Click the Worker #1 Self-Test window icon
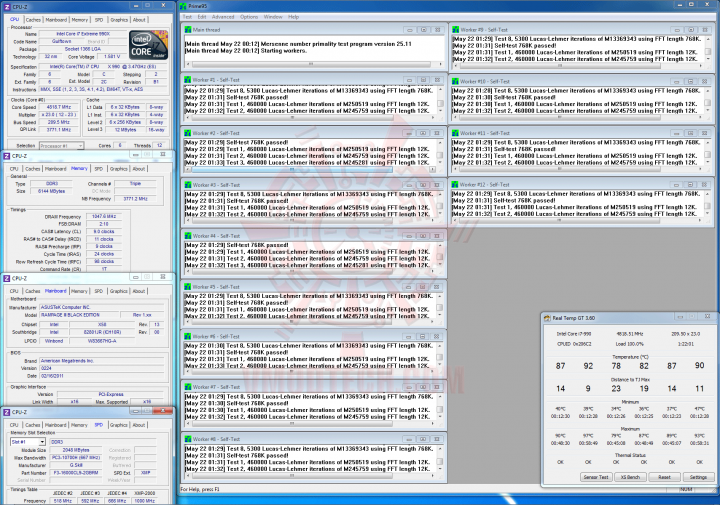 (188, 80)
